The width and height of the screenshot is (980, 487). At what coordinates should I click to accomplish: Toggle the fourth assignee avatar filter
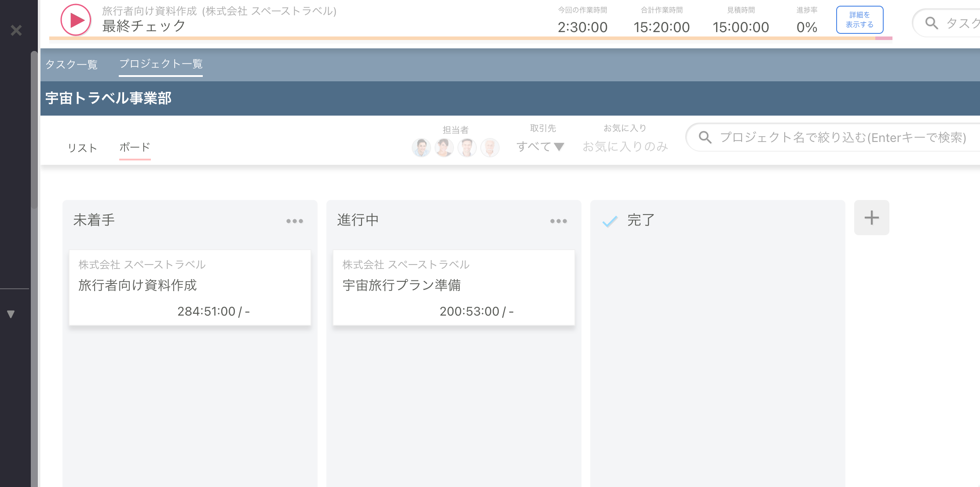(490, 148)
